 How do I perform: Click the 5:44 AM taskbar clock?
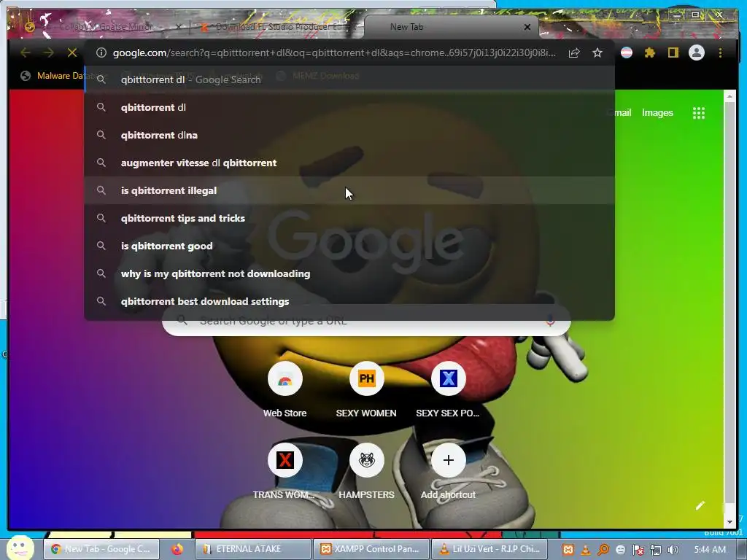pyautogui.click(x=711, y=550)
